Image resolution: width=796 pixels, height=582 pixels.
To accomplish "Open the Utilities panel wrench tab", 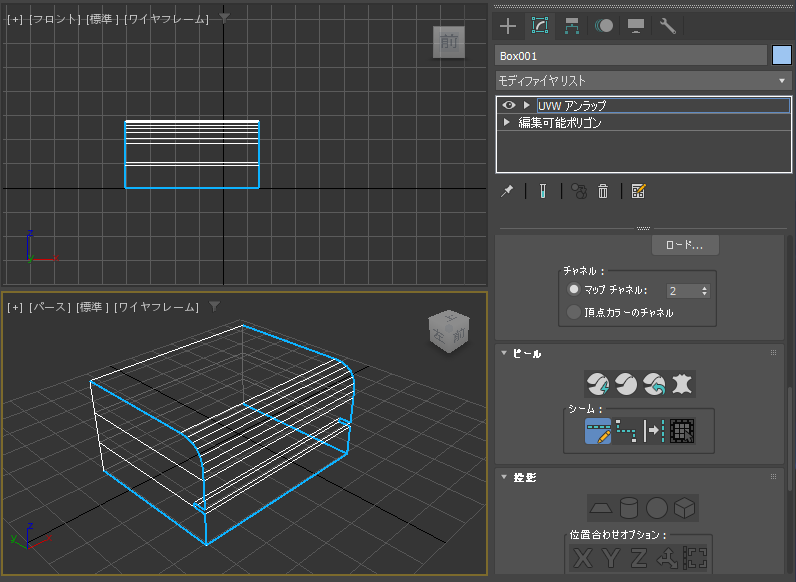I will point(668,26).
